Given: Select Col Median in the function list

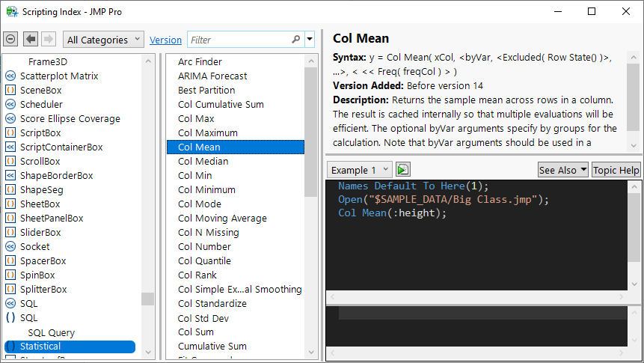Looking at the screenshot, I should tap(203, 161).
